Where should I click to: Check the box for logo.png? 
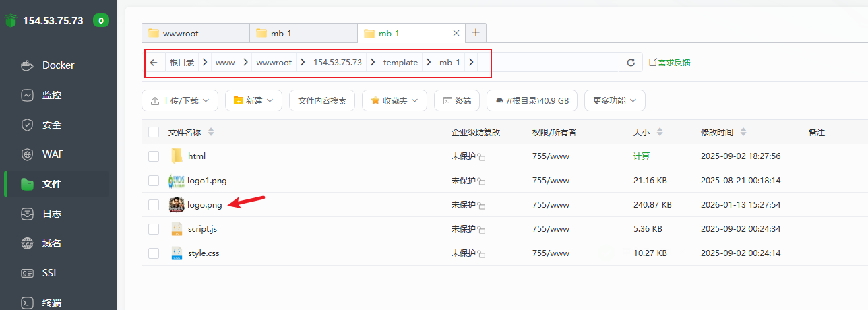coord(154,205)
